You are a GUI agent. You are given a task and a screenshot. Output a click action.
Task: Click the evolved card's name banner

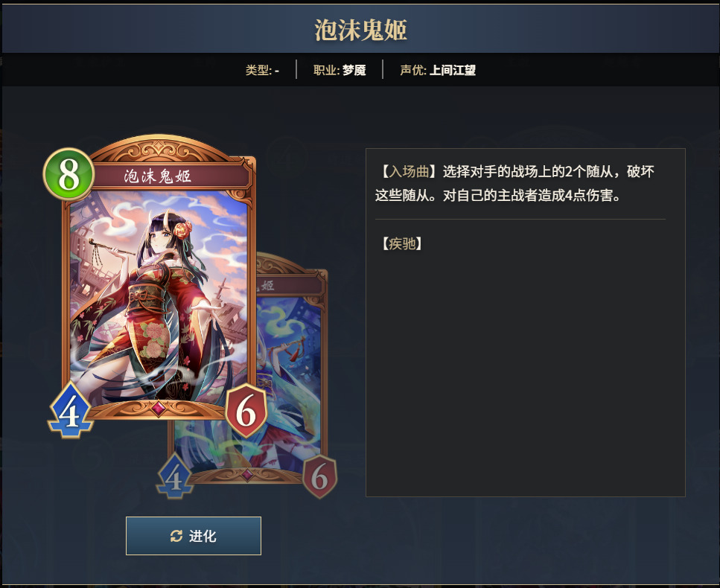(290, 286)
